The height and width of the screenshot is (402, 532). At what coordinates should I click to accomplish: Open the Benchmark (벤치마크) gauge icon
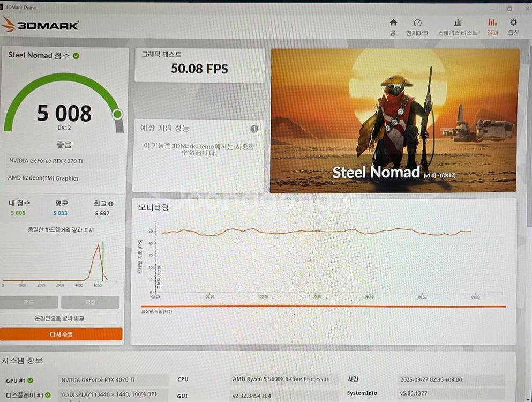[x=417, y=23]
